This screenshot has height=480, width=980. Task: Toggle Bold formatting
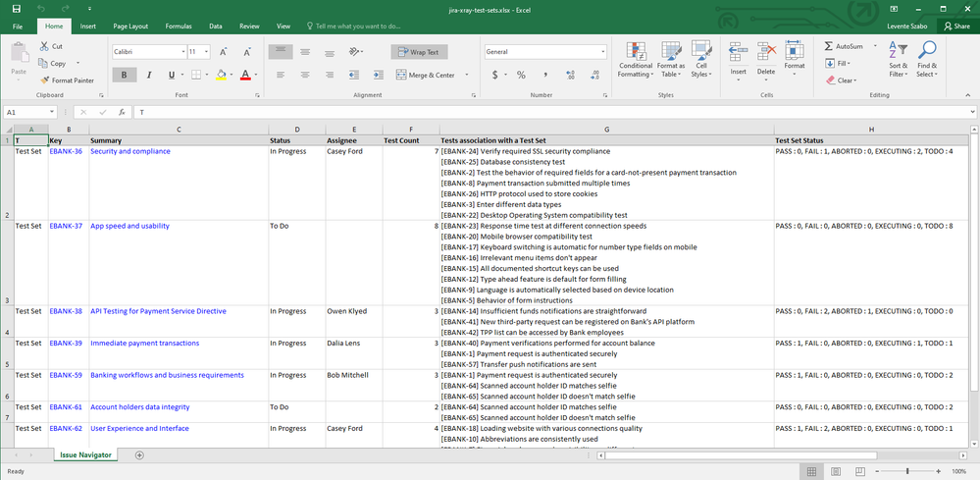(x=125, y=75)
